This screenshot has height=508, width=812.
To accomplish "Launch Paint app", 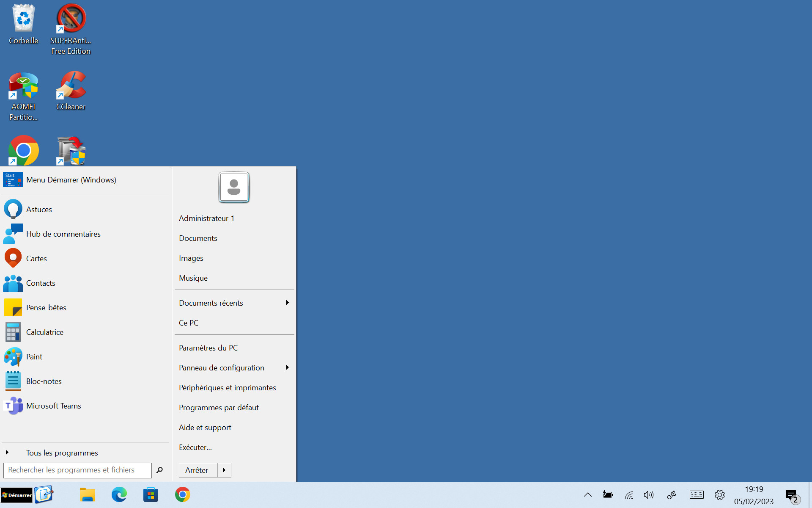I will [85, 356].
